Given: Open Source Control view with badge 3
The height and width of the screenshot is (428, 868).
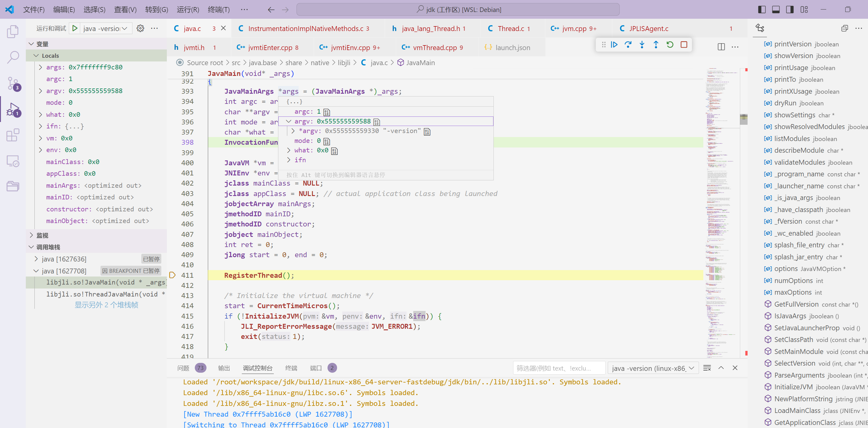Looking at the screenshot, I should coord(13,83).
